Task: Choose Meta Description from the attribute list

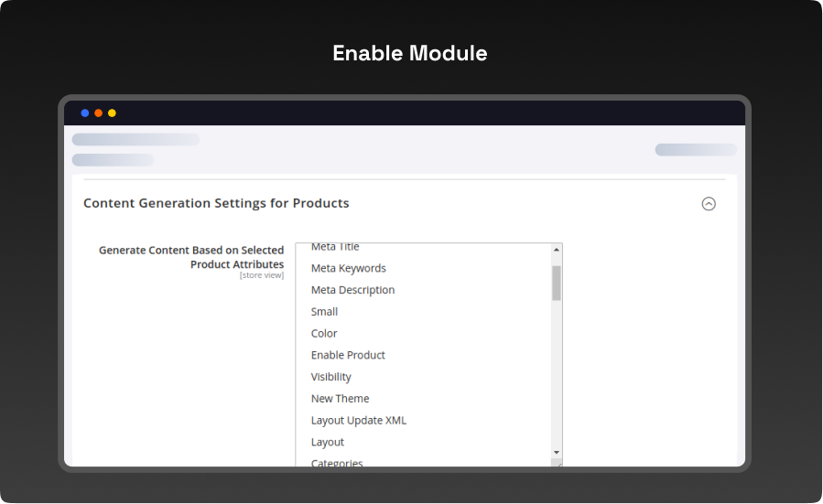Action: pyautogui.click(x=352, y=290)
